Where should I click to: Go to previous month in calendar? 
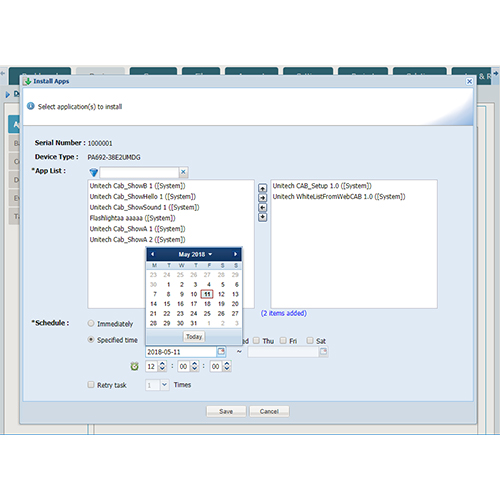153,254
